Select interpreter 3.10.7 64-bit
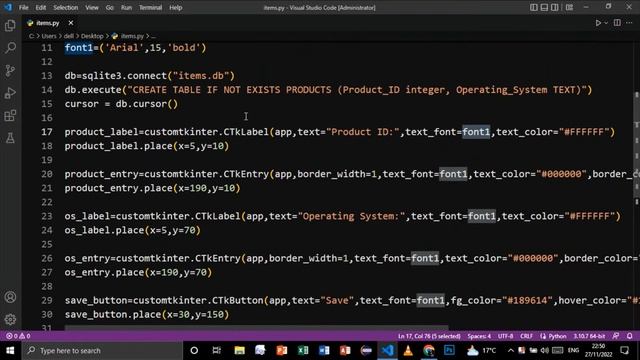Image resolution: width=640 pixels, height=360 pixels. [x=589, y=336]
